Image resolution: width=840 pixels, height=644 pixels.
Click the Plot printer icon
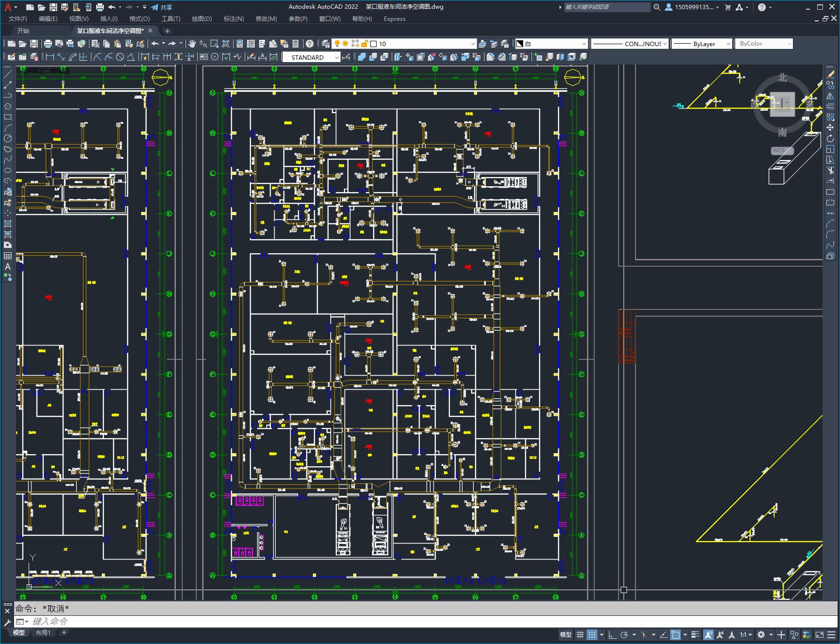[x=48, y=44]
